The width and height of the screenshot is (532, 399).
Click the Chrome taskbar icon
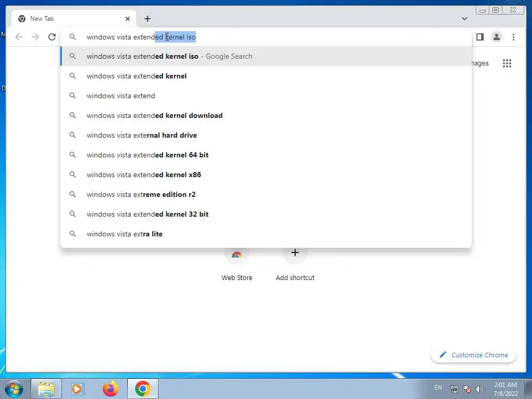(x=142, y=389)
